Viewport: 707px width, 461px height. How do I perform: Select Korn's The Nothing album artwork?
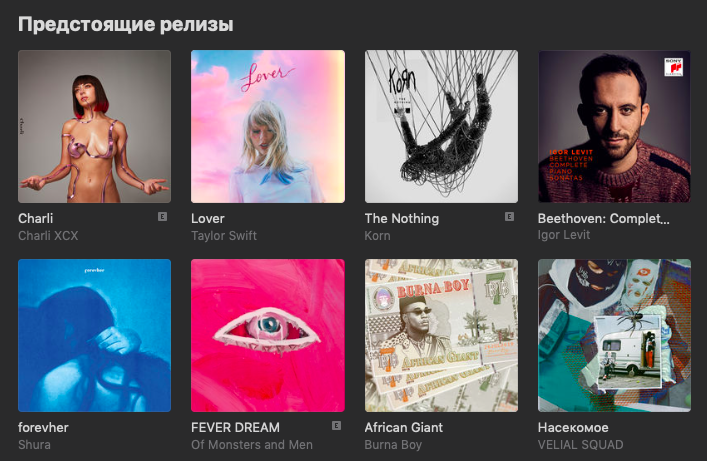(441, 126)
